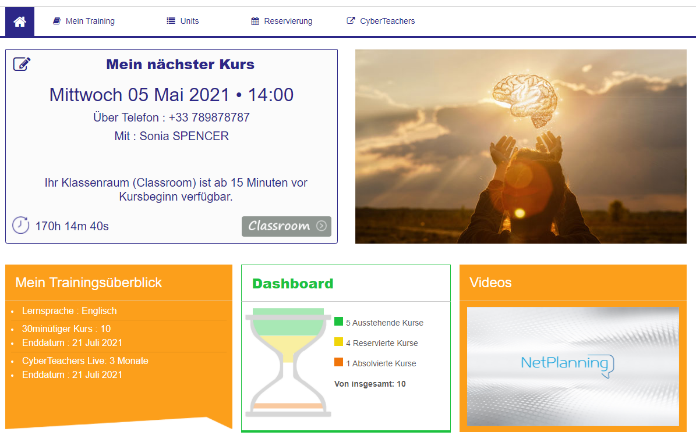Click 1 Absolvierte Kurse label
Screen dimensions: 696x439
(381, 364)
